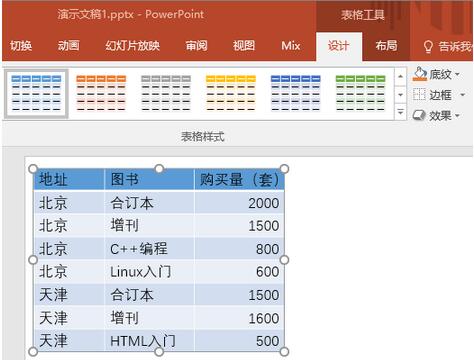Viewport: 474px width, 360px height.
Task: Click the 告诉我 lightbulb search box
Action: pos(448,46)
